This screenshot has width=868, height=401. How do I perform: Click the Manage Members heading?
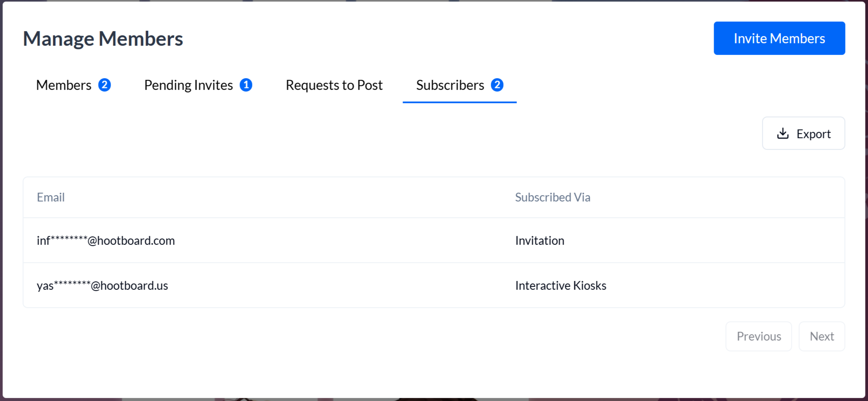103,38
